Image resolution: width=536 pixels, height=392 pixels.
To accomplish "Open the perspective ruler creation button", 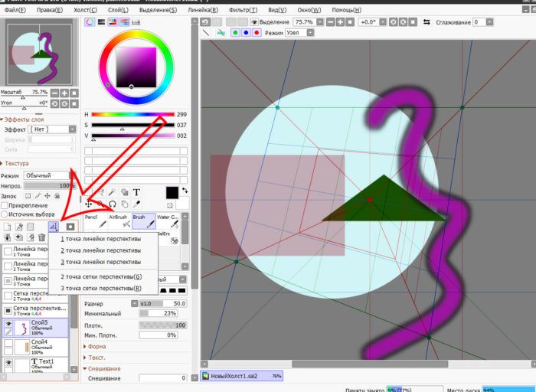I will 54,227.
